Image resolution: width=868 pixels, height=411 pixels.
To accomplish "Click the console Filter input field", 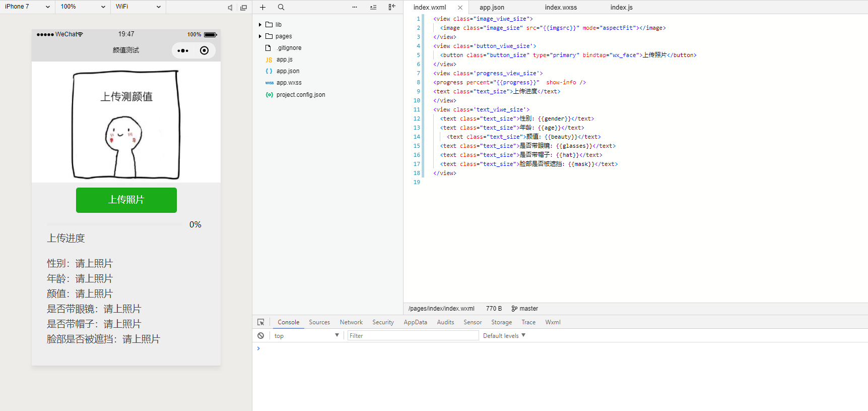I will (x=413, y=336).
